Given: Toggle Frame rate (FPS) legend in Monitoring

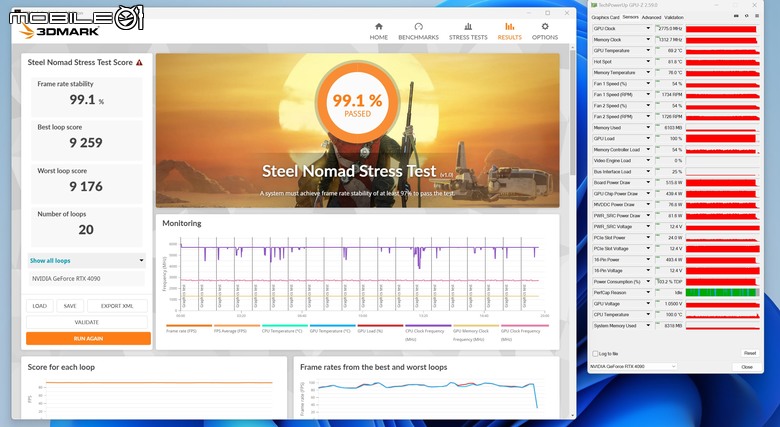Looking at the screenshot, I should click(x=189, y=328).
